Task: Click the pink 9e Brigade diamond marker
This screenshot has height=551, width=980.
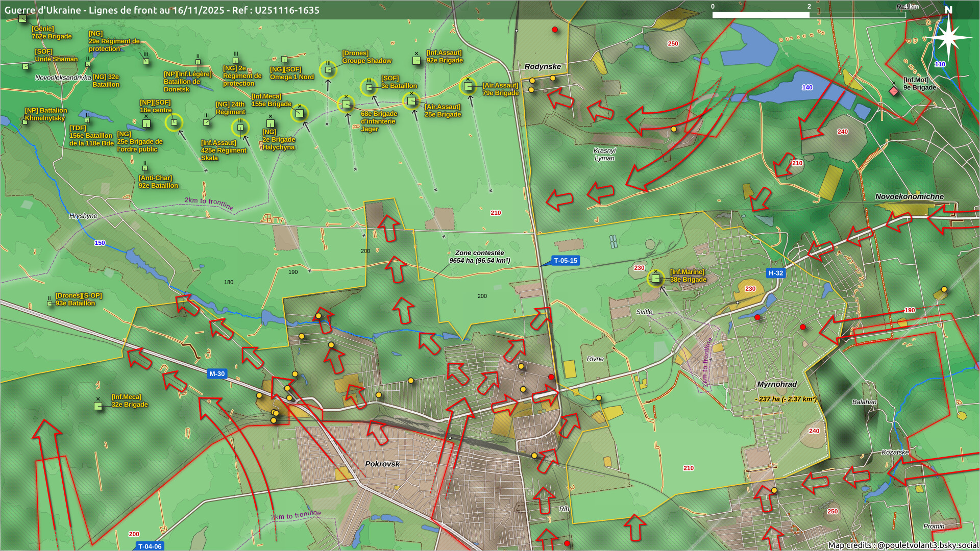Action: point(893,91)
